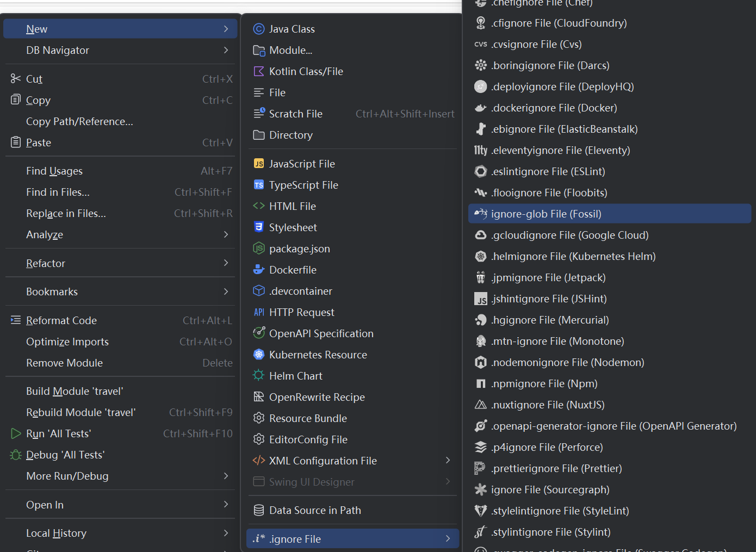Click the .npmignore Npm icon
The width and height of the screenshot is (756, 552).
click(x=481, y=383)
